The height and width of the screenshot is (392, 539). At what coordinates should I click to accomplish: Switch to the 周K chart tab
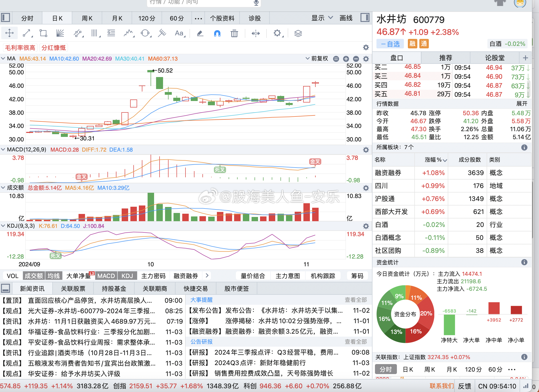87,18
